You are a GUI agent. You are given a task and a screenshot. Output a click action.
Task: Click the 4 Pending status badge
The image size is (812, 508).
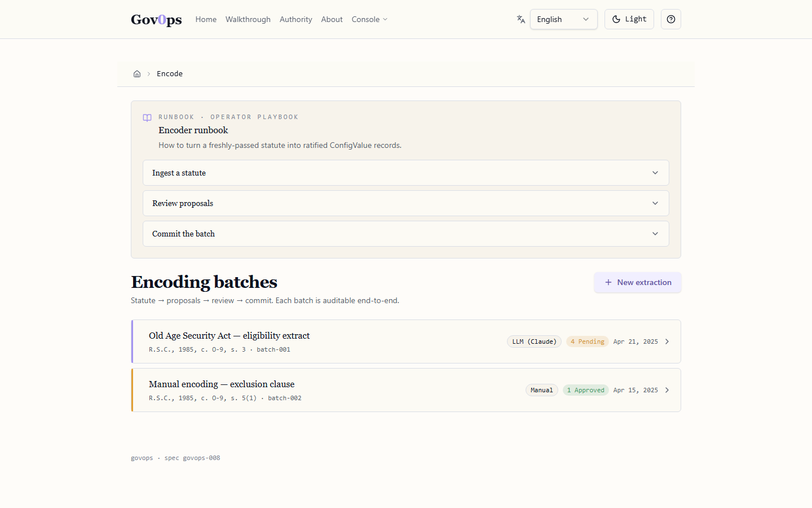pos(587,341)
